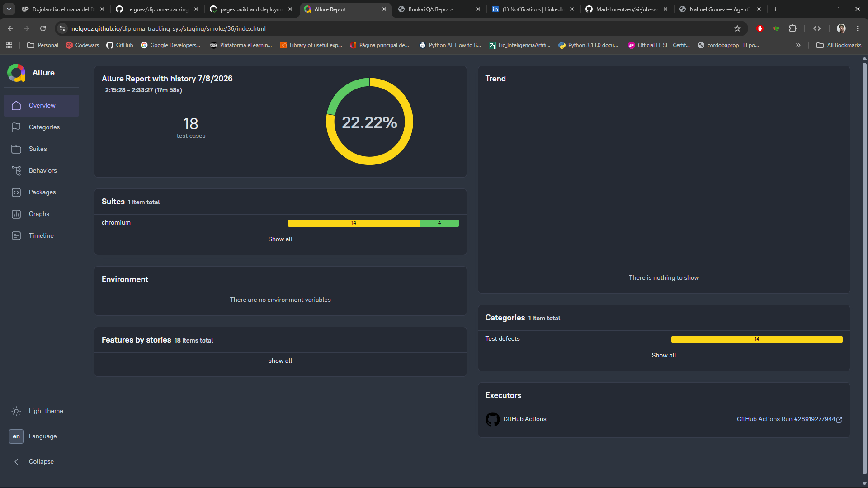Open tab search dropdown arrow
This screenshot has height=488, width=868.
[9, 9]
